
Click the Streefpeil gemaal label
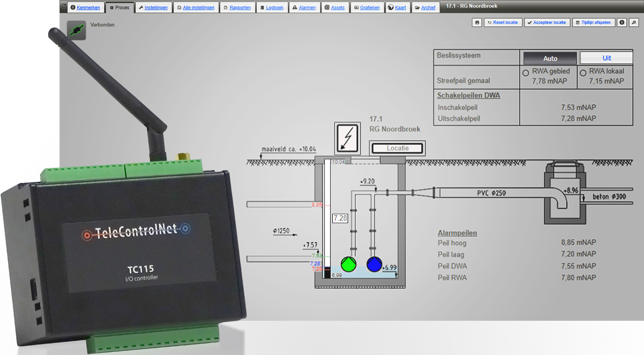(x=463, y=81)
